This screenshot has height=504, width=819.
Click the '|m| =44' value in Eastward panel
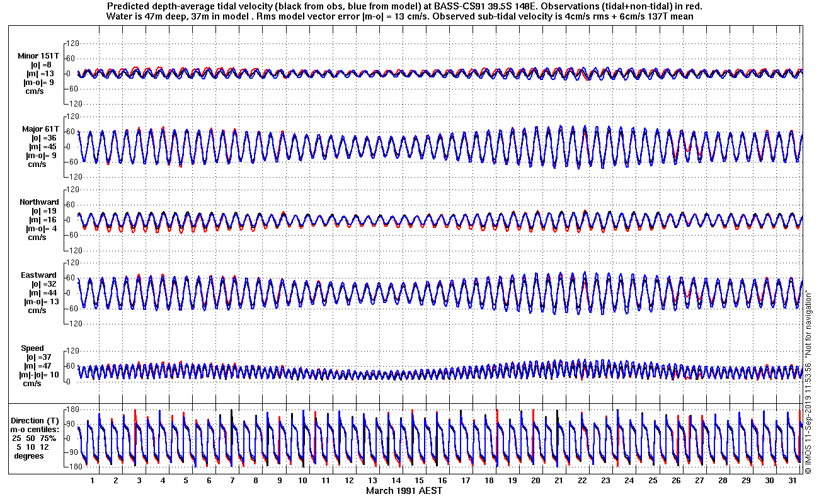click(x=43, y=293)
